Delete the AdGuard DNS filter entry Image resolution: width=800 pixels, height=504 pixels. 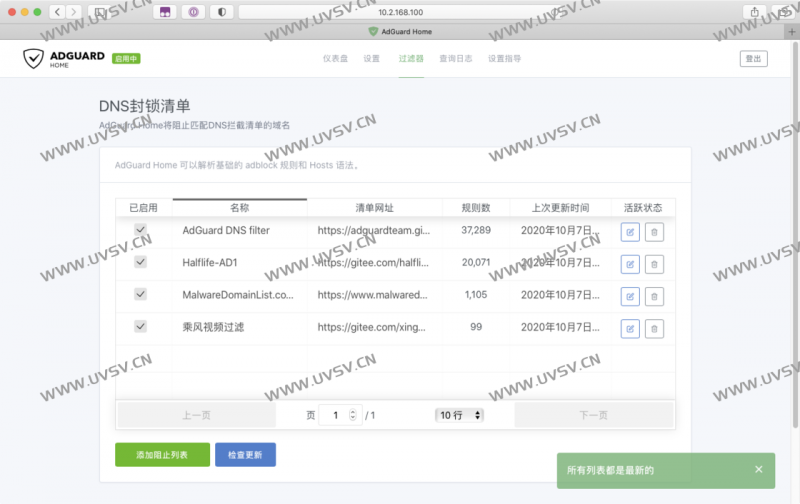point(654,232)
